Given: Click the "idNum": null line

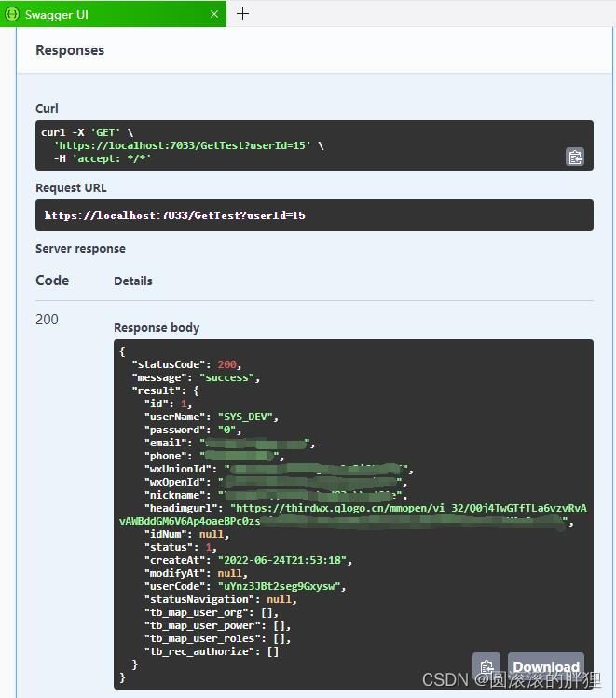Looking at the screenshot, I should tap(186, 534).
